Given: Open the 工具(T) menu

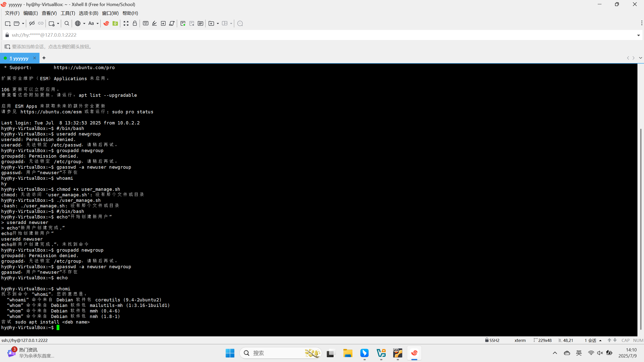Looking at the screenshot, I should [68, 13].
